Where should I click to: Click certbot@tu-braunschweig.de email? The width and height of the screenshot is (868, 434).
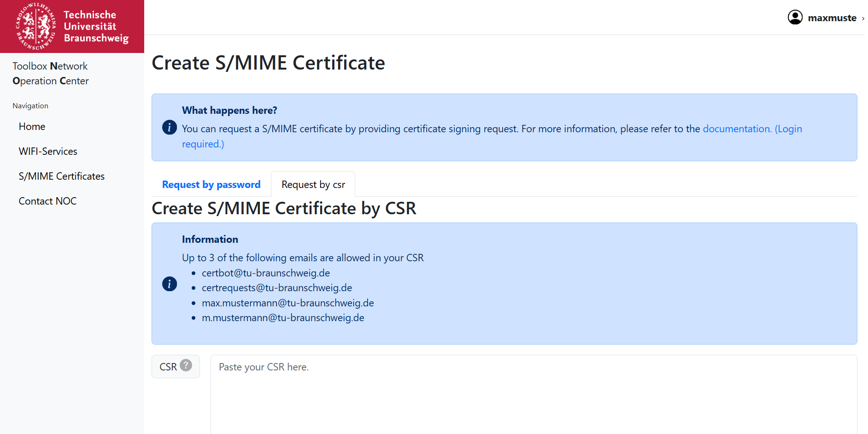(x=266, y=273)
